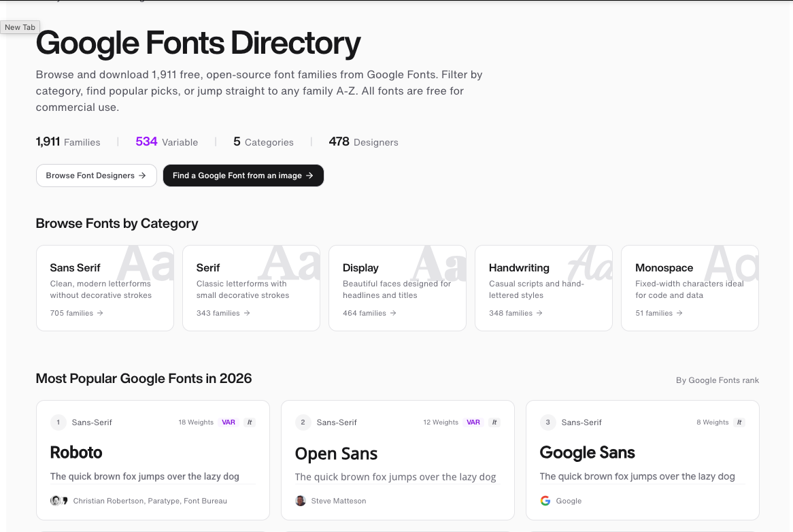Click the Google designer name

pyautogui.click(x=569, y=501)
